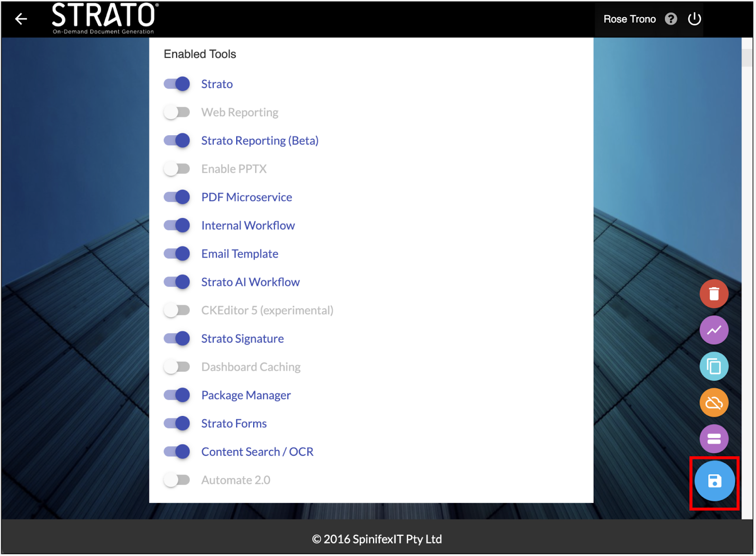Disable the PDF Microservice toggle

[177, 197]
